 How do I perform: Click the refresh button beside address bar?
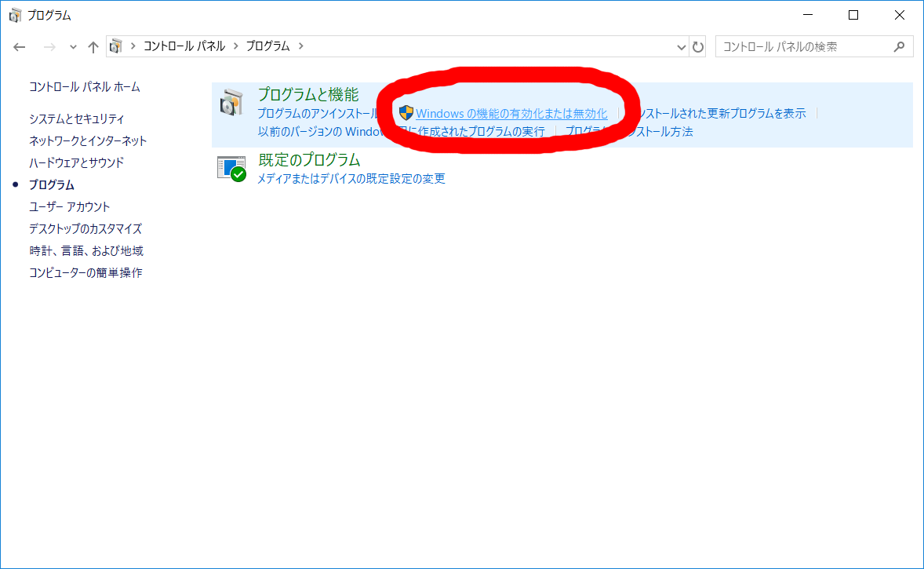698,47
